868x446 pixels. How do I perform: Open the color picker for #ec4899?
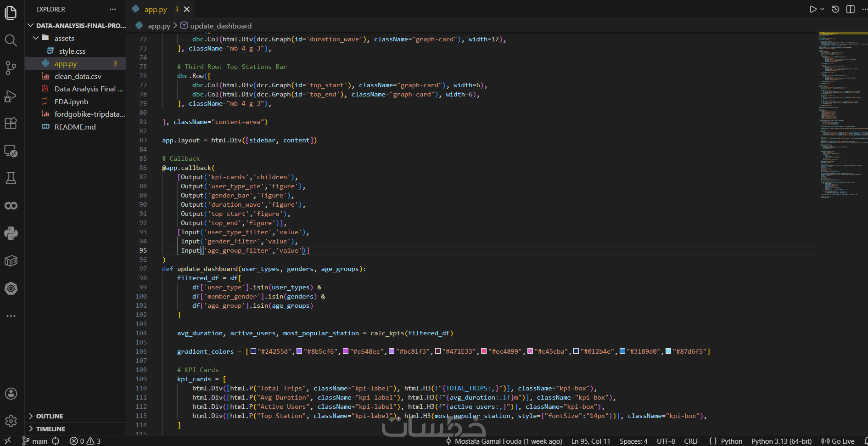[484, 351]
